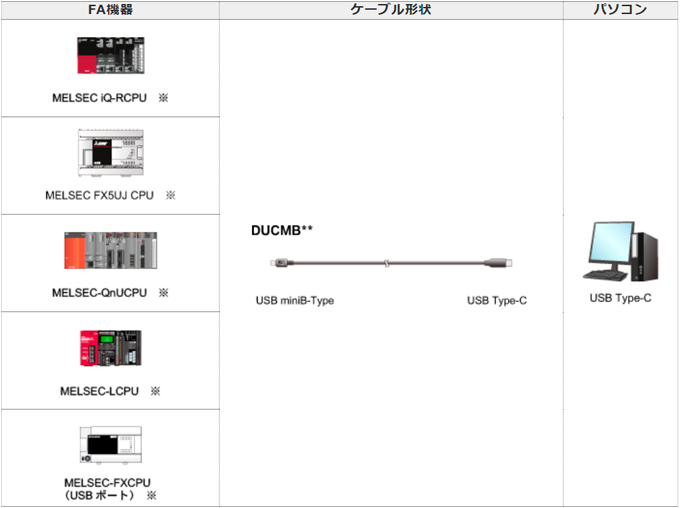Click the MELSEC iQ-RCPU device image
The width and height of the screenshot is (680, 508).
point(110,55)
